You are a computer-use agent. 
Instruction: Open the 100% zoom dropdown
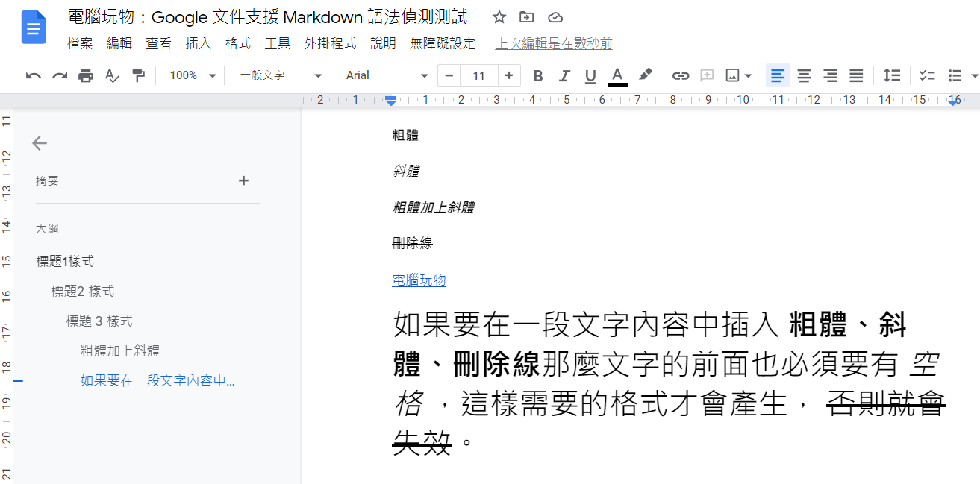point(192,75)
